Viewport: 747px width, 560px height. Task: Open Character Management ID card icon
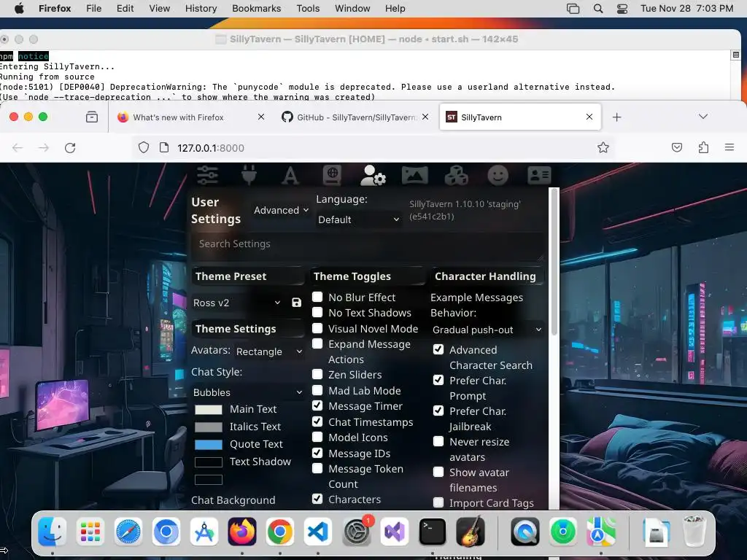[x=539, y=175]
